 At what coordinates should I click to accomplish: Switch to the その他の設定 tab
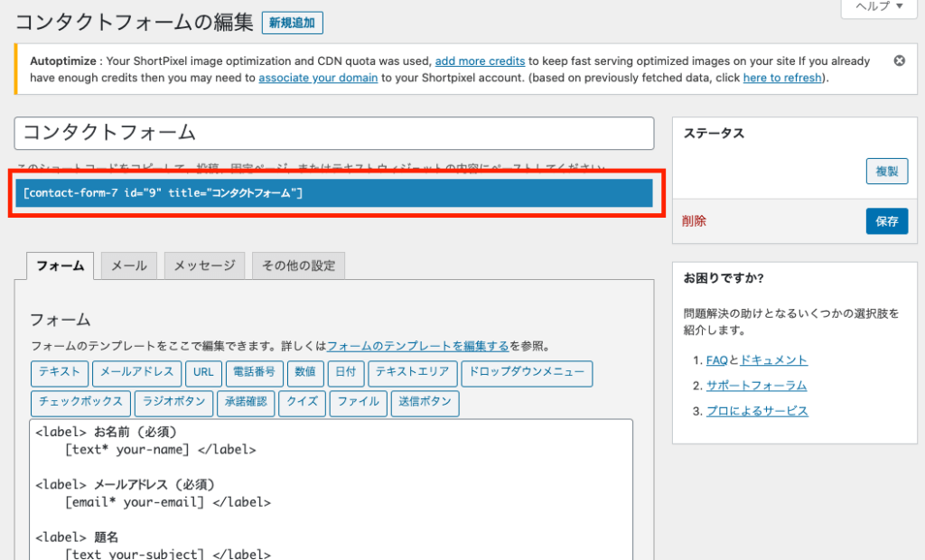[298, 266]
